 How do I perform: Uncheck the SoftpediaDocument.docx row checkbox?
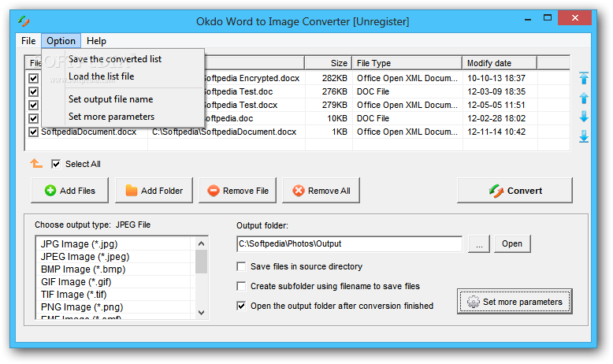pyautogui.click(x=34, y=132)
